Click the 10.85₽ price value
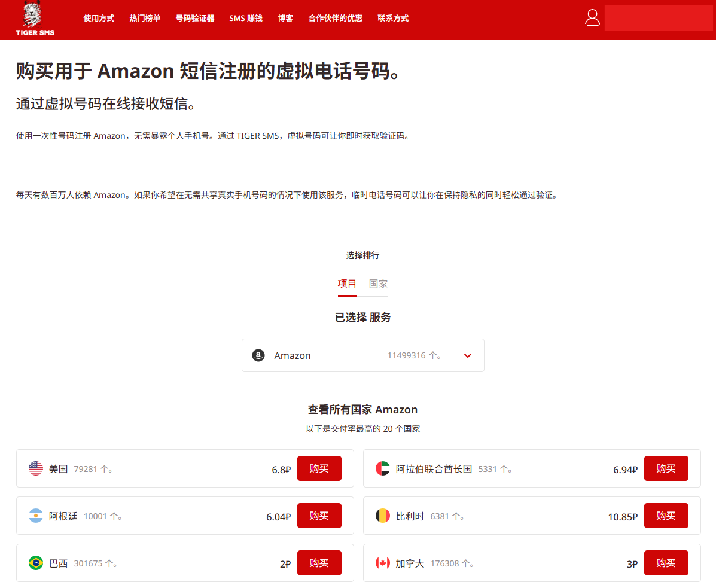 pyautogui.click(x=623, y=517)
